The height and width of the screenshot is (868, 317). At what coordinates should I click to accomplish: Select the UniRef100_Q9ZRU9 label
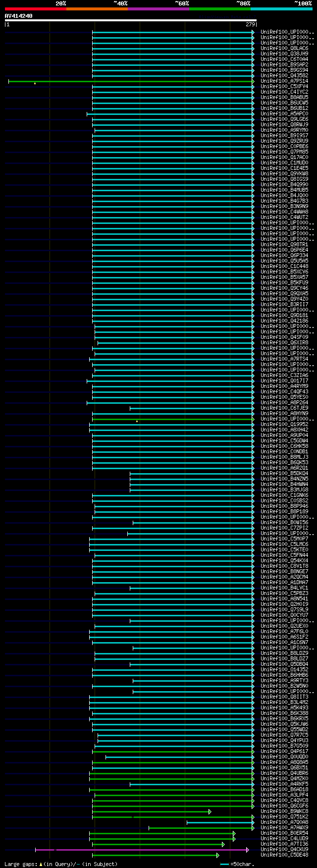(x=284, y=141)
